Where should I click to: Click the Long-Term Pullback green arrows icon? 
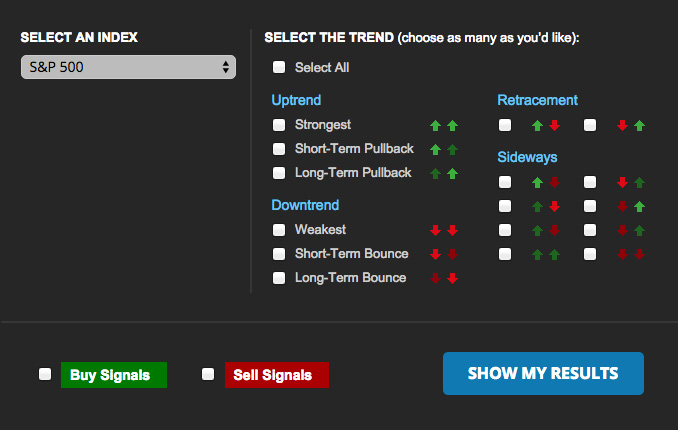[x=444, y=173]
